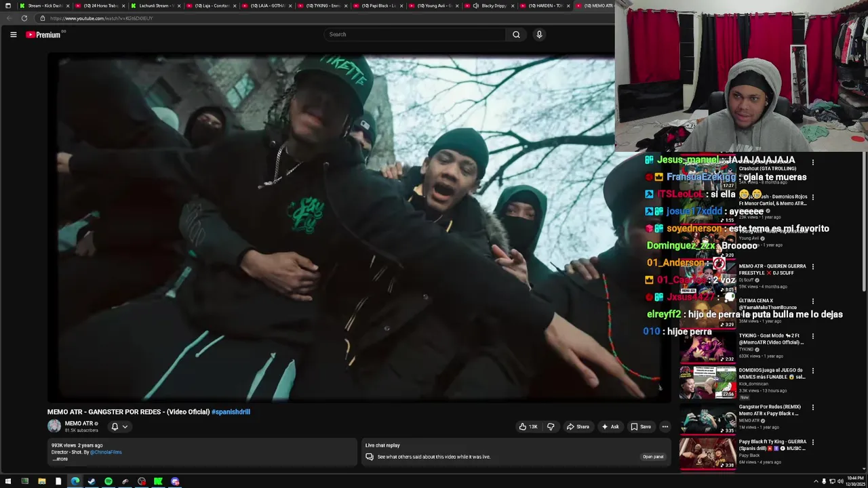Click the page vertical scrollbar

864,220
